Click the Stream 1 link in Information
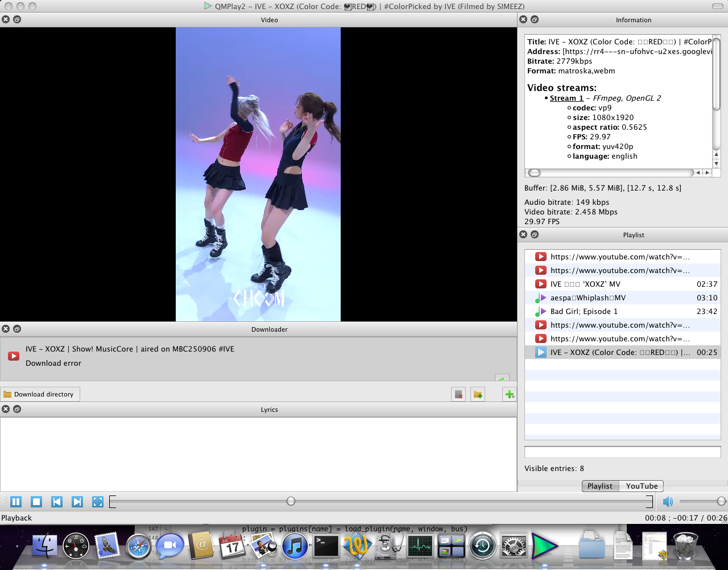 pos(566,98)
